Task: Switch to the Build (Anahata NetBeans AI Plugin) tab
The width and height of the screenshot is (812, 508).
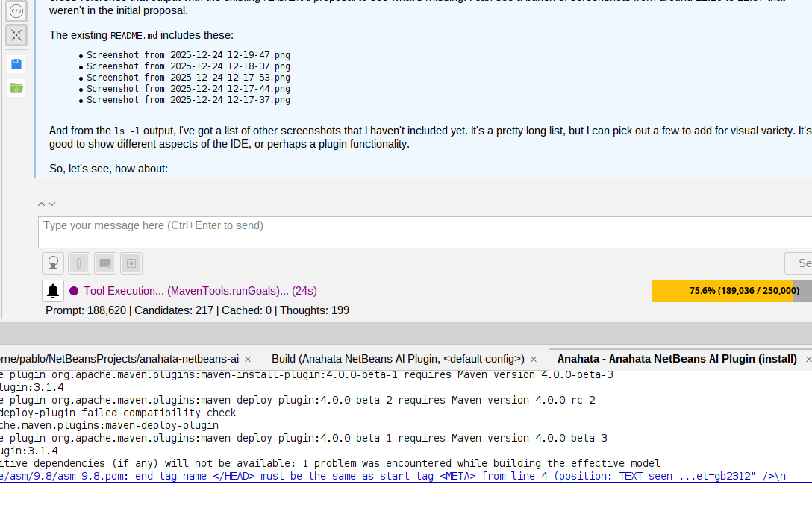Action: [398, 359]
